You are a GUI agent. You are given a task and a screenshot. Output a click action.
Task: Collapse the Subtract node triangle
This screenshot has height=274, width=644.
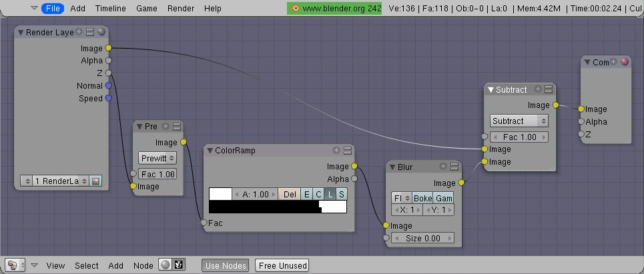pos(491,89)
